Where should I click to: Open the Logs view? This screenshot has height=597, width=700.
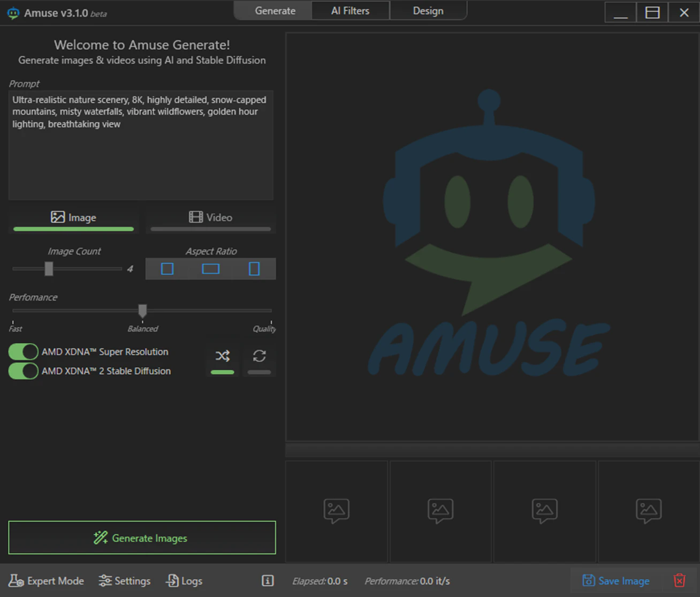pyautogui.click(x=184, y=581)
